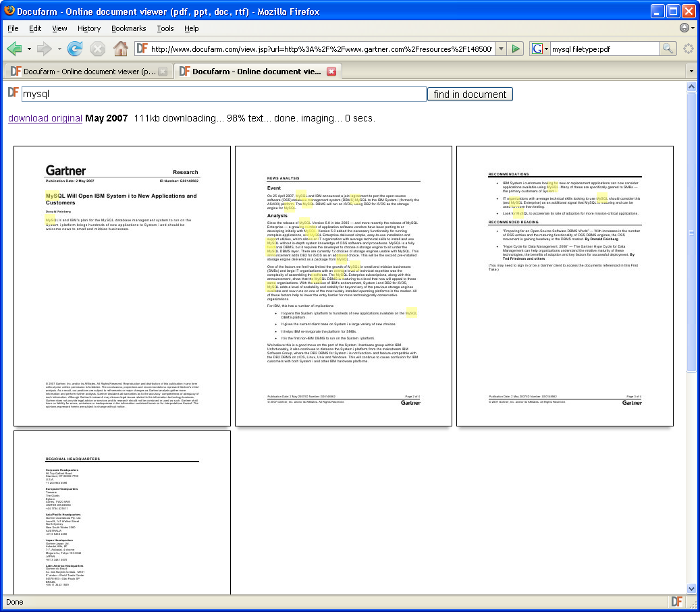Image resolution: width=700 pixels, height=612 pixels.
Task: Click the green Go button next to URL
Action: coord(516,49)
